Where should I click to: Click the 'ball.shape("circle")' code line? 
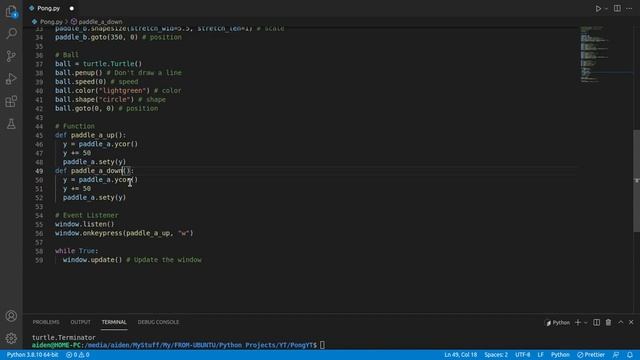[x=94, y=100]
